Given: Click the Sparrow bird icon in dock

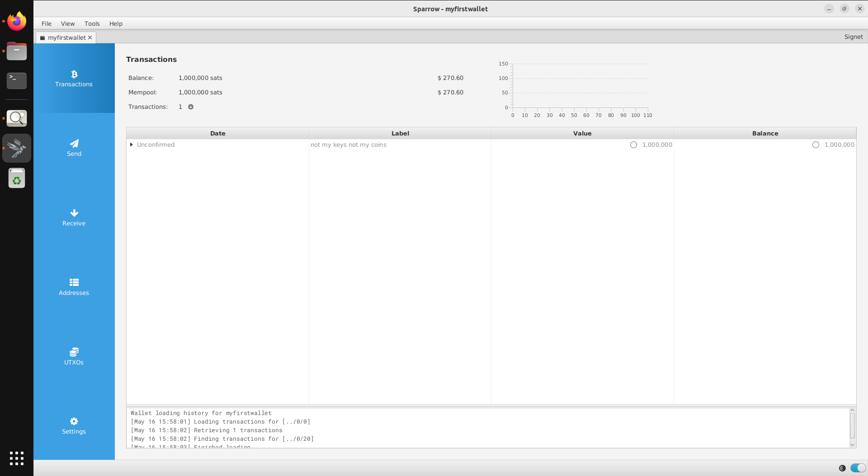Looking at the screenshot, I should point(17,148).
